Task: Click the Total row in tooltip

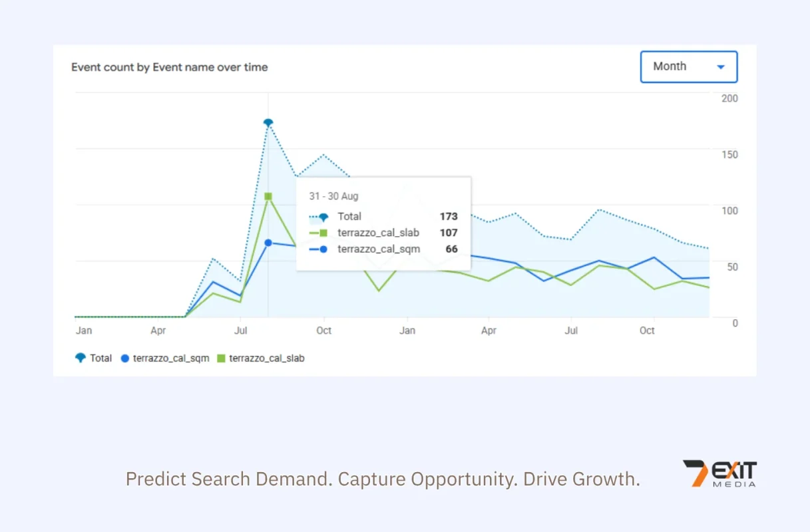Action: pos(383,216)
